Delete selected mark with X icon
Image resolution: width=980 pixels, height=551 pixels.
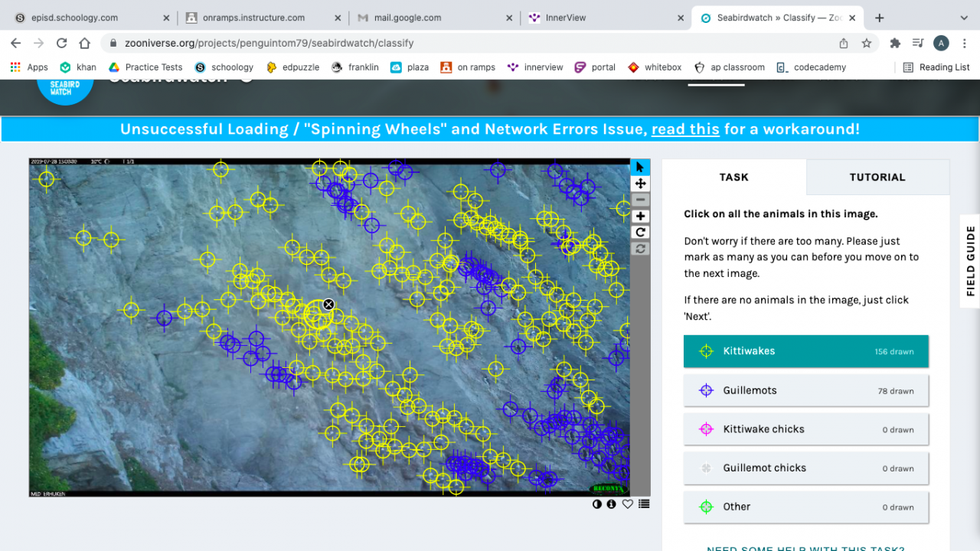coord(328,305)
